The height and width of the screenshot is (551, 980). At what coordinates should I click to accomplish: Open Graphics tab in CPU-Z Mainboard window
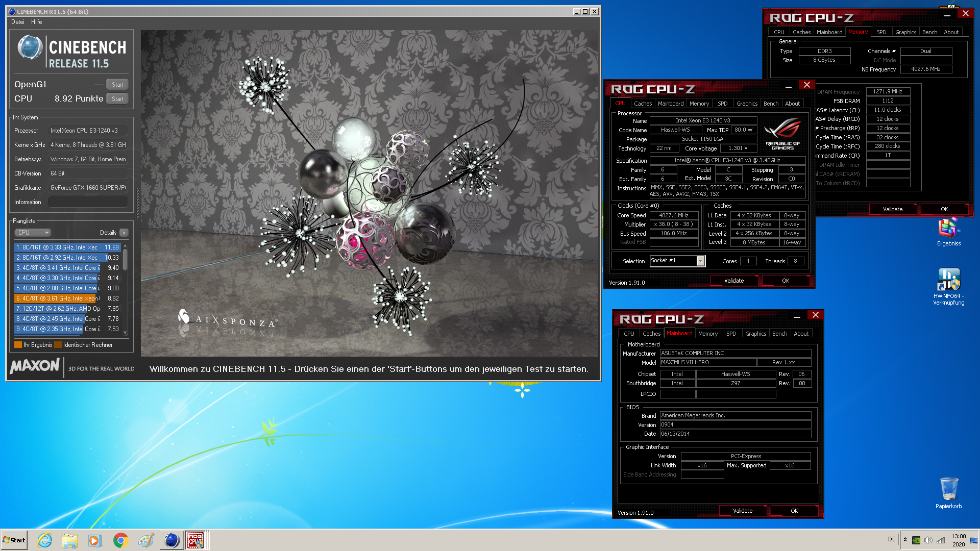[755, 334]
